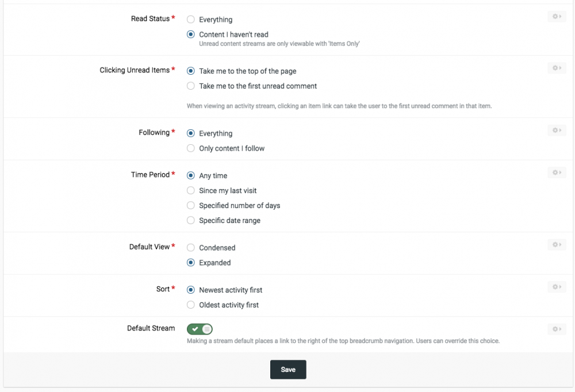Screen dimensions: 575x392
Task: Select 'Content I haven't read' option
Action: tap(191, 34)
